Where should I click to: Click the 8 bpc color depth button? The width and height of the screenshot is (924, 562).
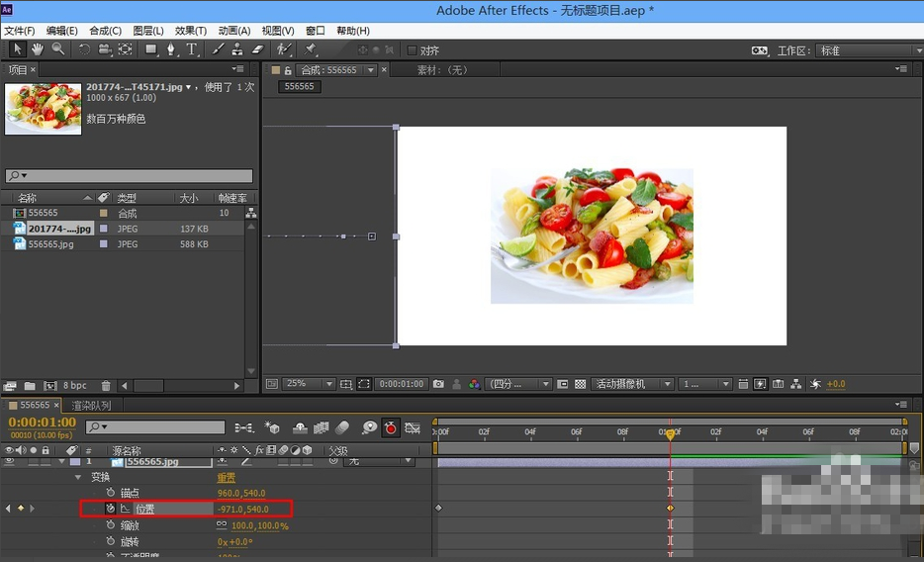pyautogui.click(x=75, y=386)
